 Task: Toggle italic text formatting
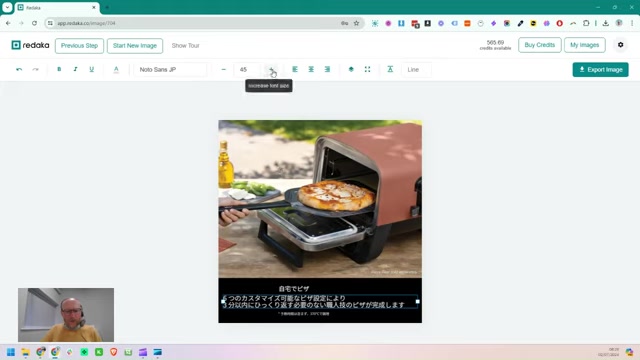point(76,69)
